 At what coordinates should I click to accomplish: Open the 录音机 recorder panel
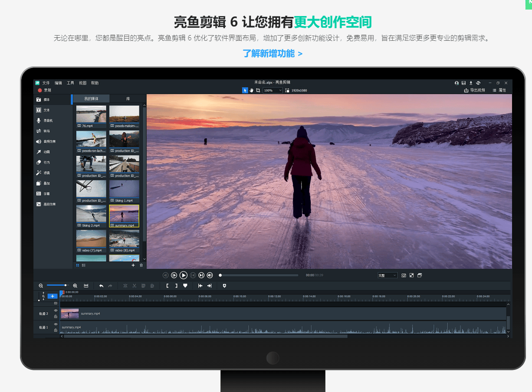(47, 121)
